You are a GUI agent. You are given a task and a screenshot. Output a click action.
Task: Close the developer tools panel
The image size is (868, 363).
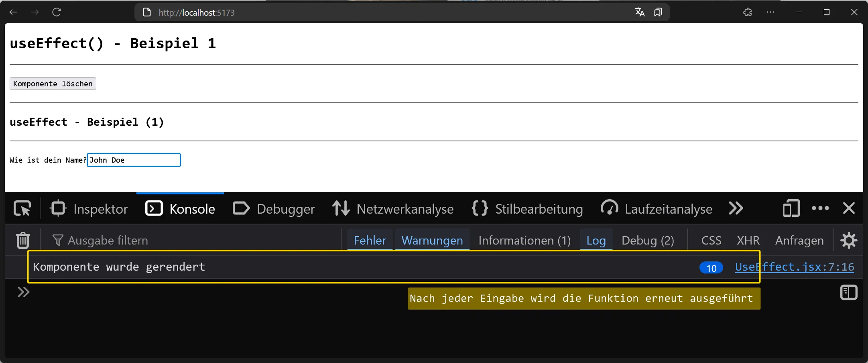849,208
